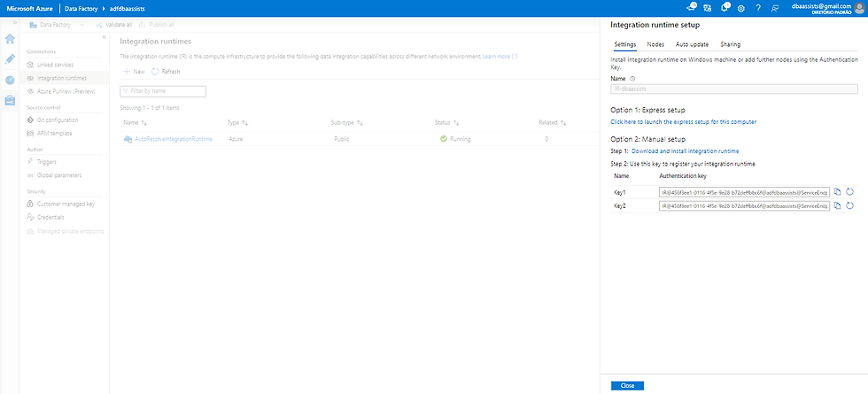Click Publish all

157,25
